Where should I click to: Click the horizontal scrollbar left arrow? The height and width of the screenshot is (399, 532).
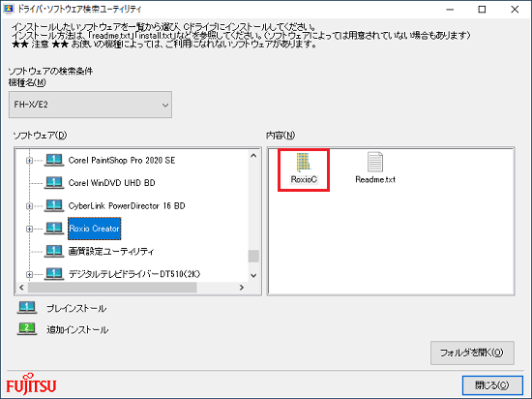pos(21,288)
